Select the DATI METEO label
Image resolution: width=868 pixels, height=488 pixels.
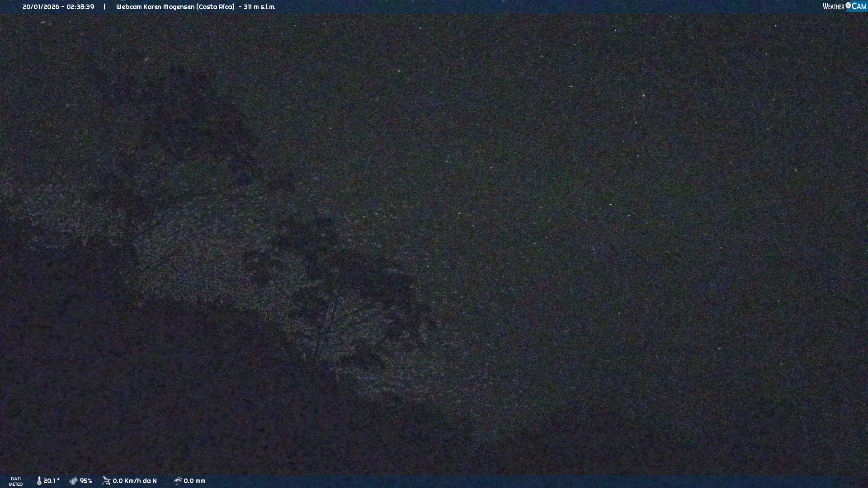pyautogui.click(x=16, y=481)
